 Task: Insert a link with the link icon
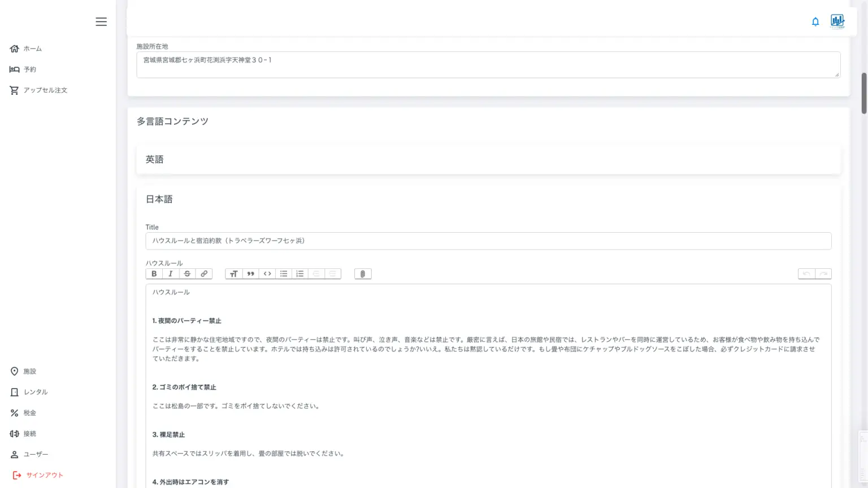(204, 274)
